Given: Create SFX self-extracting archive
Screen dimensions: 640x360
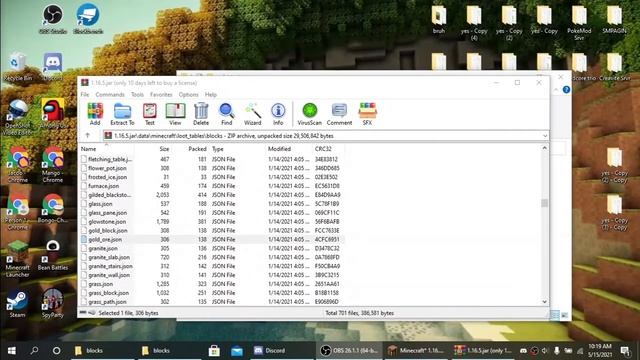Looking at the screenshot, I should 367,114.
